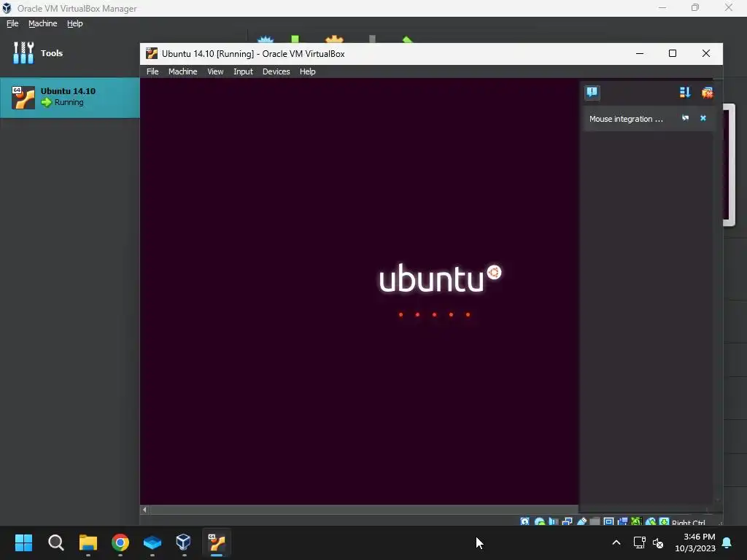Open the notification center speech bubble icon
Viewport: 747px width, 560px height.
coord(592,92)
